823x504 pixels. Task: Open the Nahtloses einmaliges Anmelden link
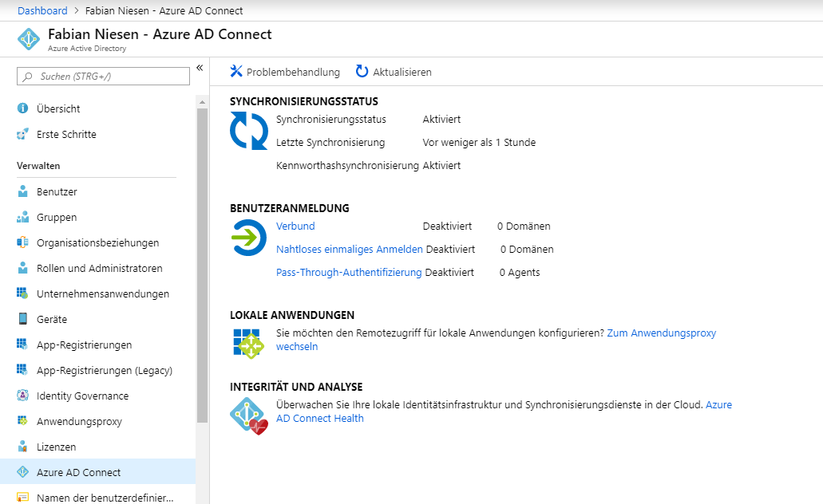click(350, 249)
